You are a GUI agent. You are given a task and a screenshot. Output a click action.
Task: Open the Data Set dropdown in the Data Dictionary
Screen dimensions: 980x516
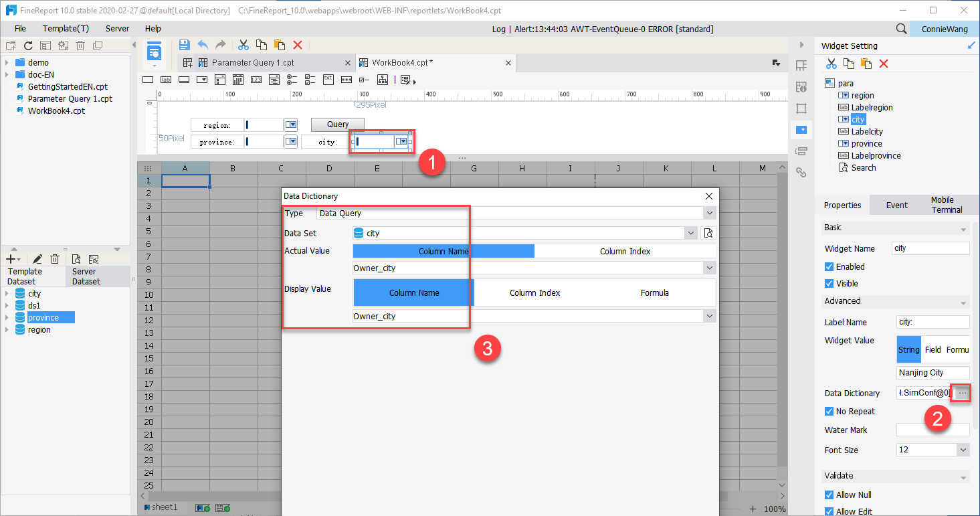click(x=690, y=232)
